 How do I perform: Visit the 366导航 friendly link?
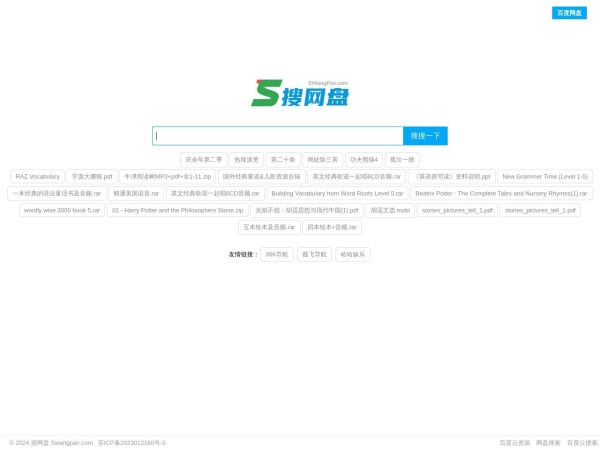tap(276, 255)
